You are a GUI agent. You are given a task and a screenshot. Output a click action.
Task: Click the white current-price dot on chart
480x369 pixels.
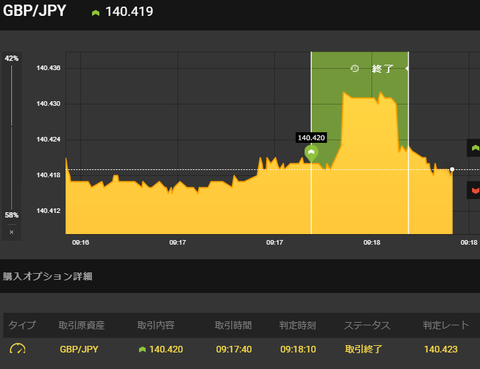452,169
